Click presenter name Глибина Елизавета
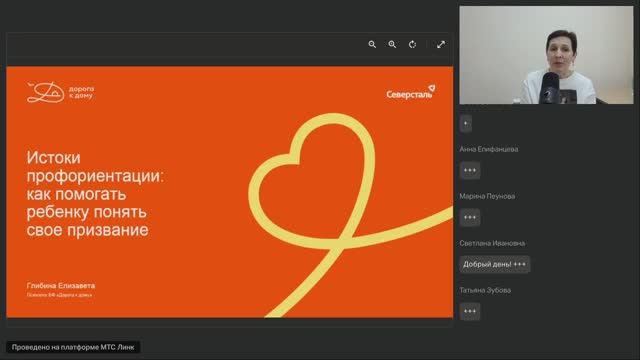 point(61,285)
